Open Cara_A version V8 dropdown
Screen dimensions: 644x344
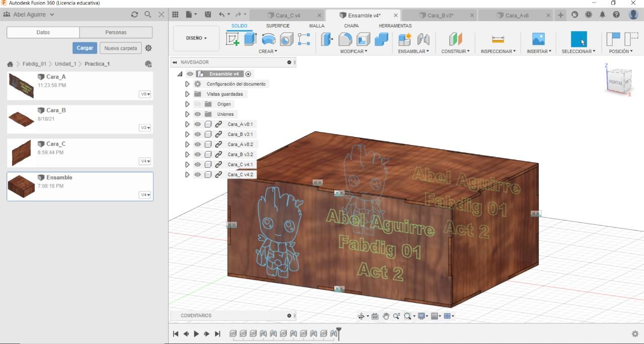[x=145, y=94]
